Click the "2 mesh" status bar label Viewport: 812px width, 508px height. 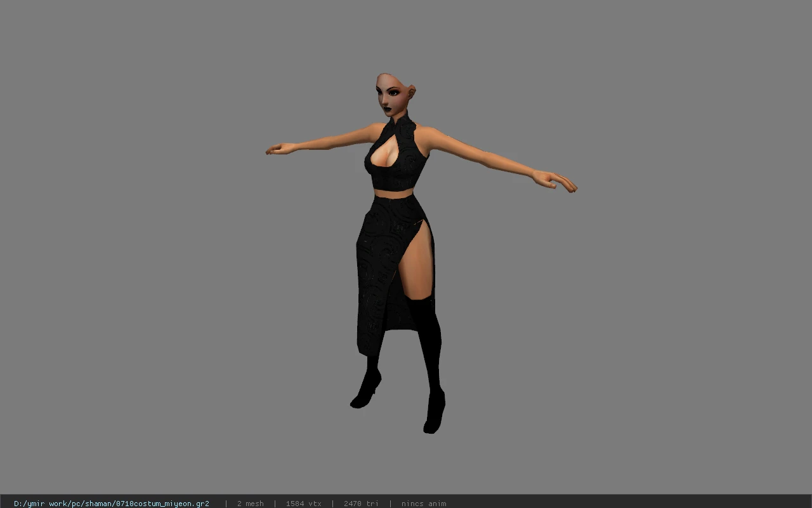(250, 504)
